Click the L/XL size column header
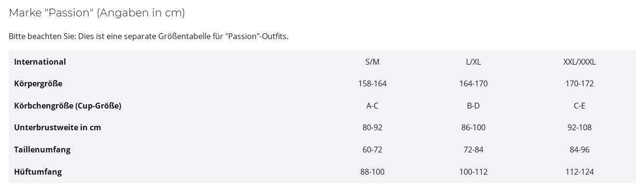 pyautogui.click(x=473, y=62)
